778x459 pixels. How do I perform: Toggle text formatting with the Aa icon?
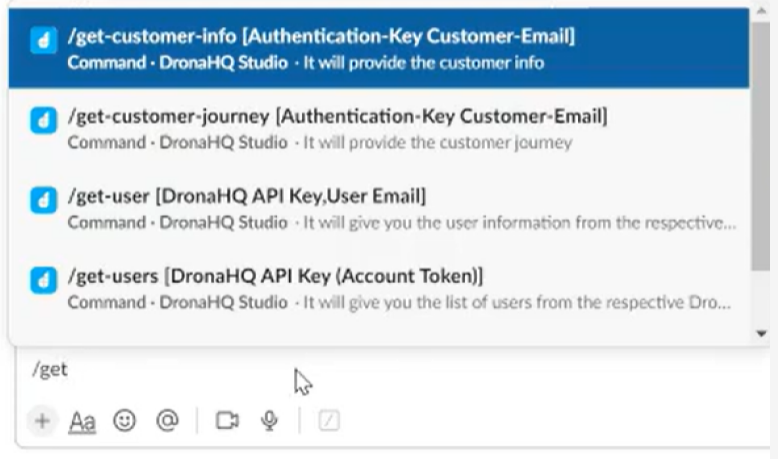(82, 422)
